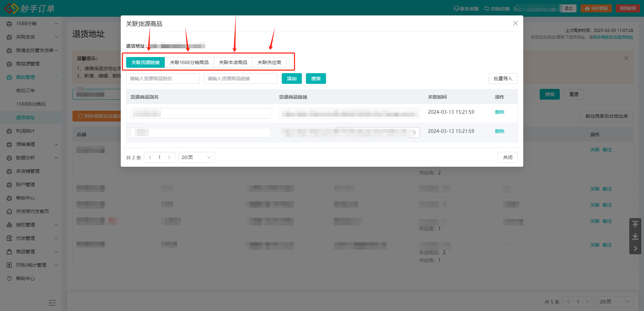Click the 共 5 条 count text
This screenshot has width=644, height=311.
[x=552, y=302]
